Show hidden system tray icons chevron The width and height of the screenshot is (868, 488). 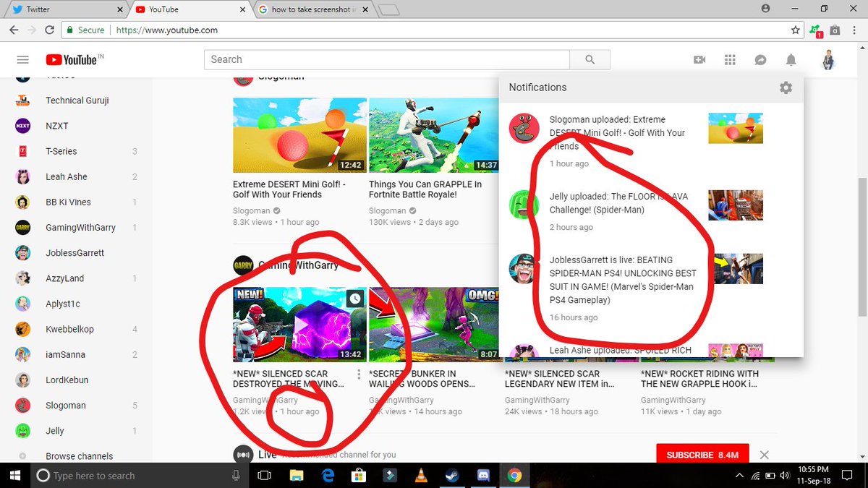click(x=739, y=475)
